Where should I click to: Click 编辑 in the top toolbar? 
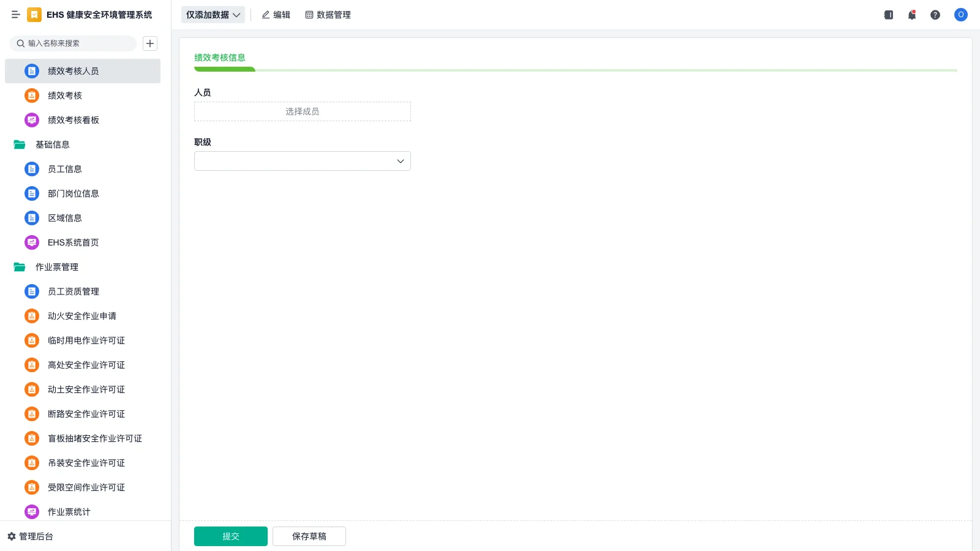(x=276, y=15)
